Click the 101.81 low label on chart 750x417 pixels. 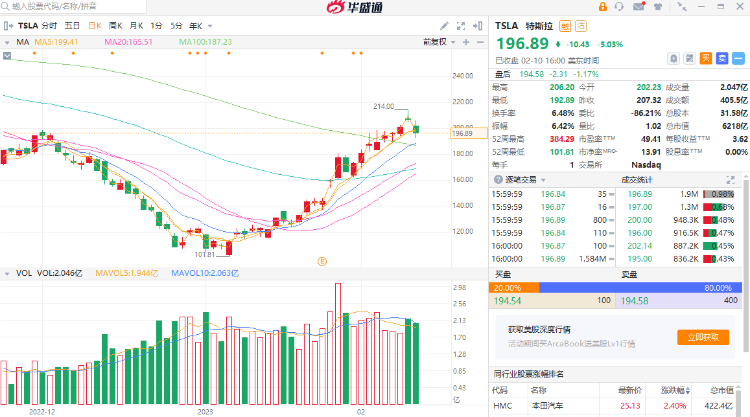point(205,254)
